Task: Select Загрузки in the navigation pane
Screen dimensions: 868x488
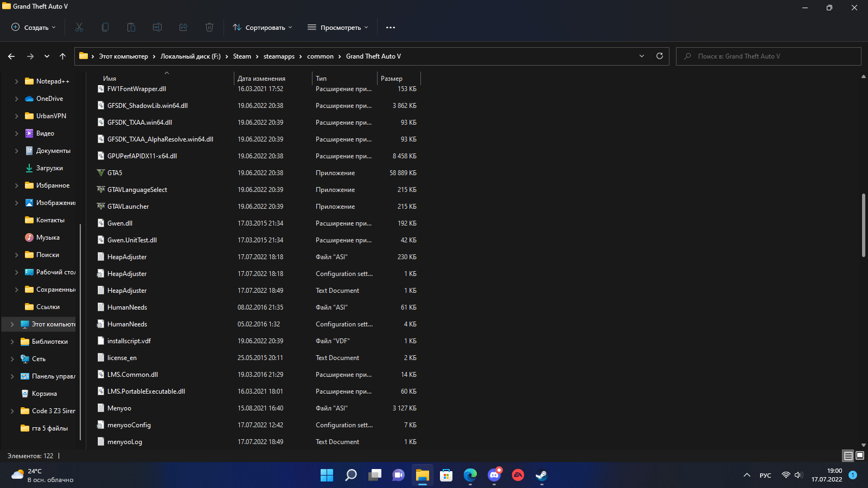Action: coord(49,168)
